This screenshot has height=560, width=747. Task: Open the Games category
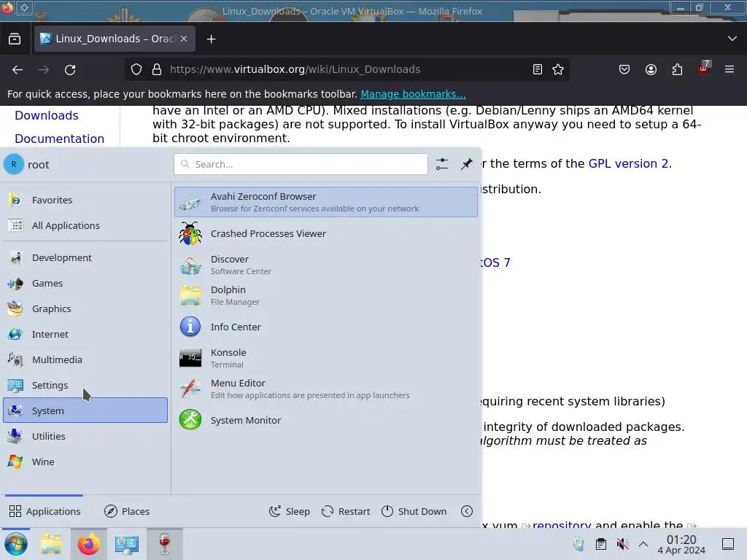[x=85, y=283]
